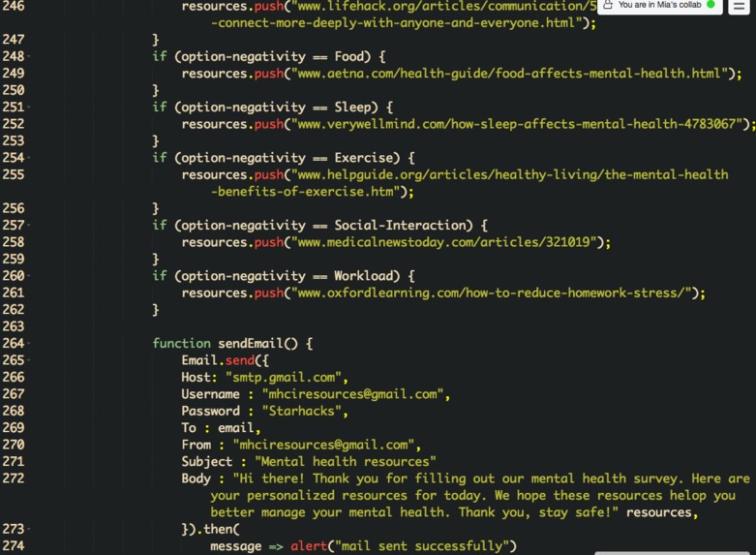756x555 pixels.
Task: Click the word Sleep in the if condition
Action: pyautogui.click(x=353, y=108)
